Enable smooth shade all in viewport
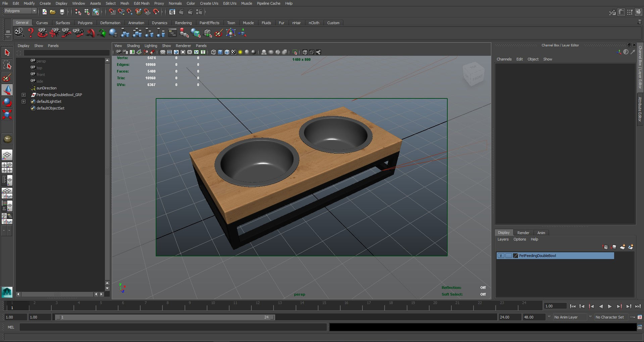 click(x=220, y=52)
